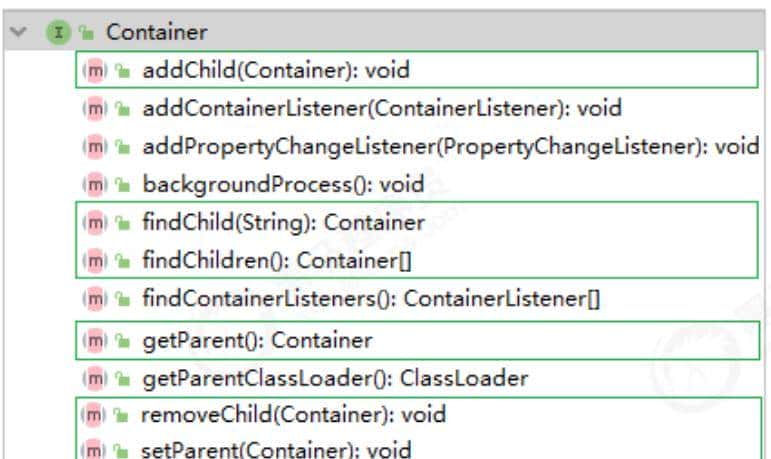771x459 pixels.
Task: Click the method icon beside getParent
Action: [94, 340]
